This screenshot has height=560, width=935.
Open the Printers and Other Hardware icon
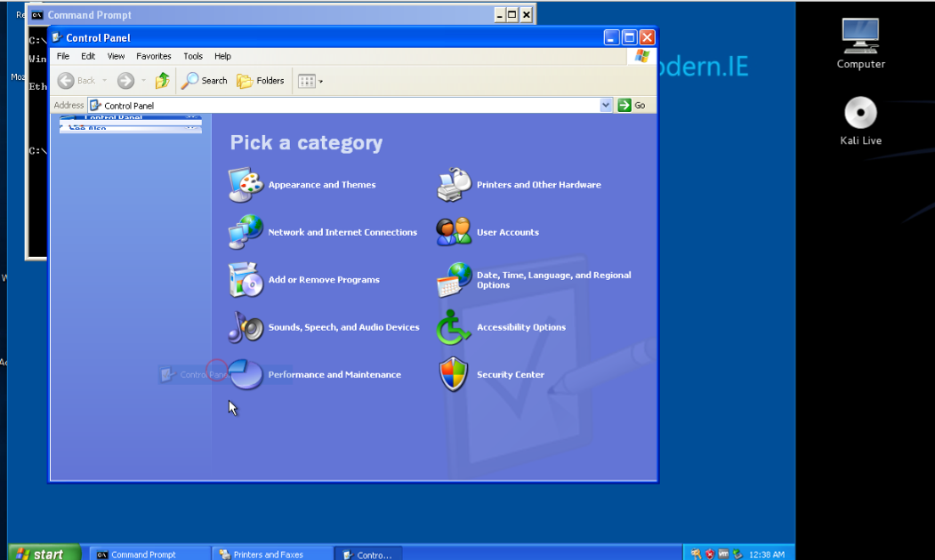click(454, 184)
